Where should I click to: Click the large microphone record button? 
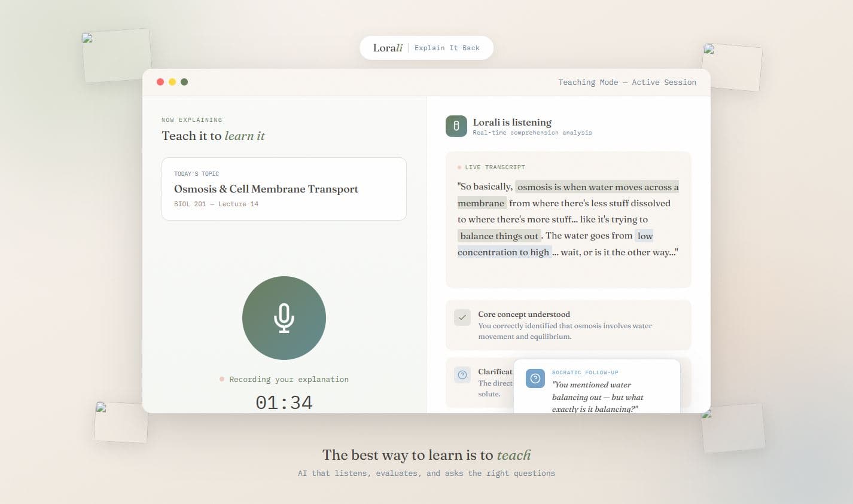pyautogui.click(x=284, y=318)
